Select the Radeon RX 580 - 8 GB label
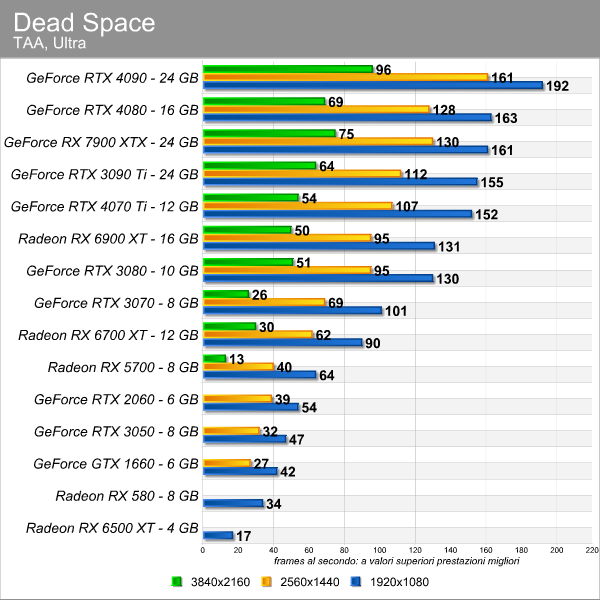Image resolution: width=600 pixels, height=600 pixels. pyautogui.click(x=127, y=496)
